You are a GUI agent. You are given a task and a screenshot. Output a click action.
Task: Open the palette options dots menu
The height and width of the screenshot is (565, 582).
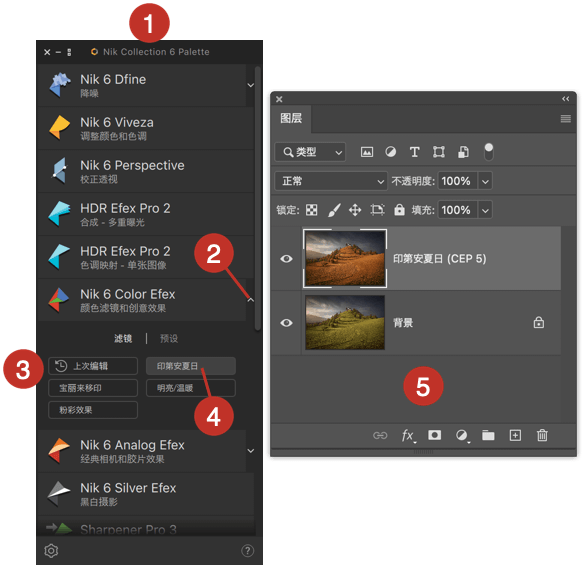69,52
